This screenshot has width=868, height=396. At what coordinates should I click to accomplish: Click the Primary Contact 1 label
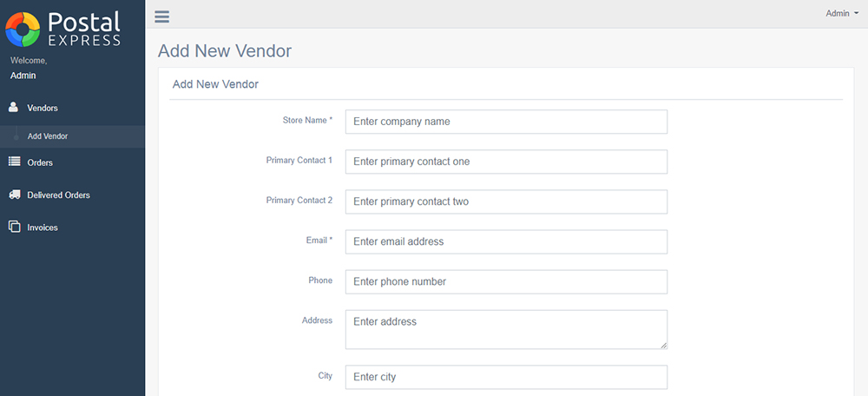299,160
